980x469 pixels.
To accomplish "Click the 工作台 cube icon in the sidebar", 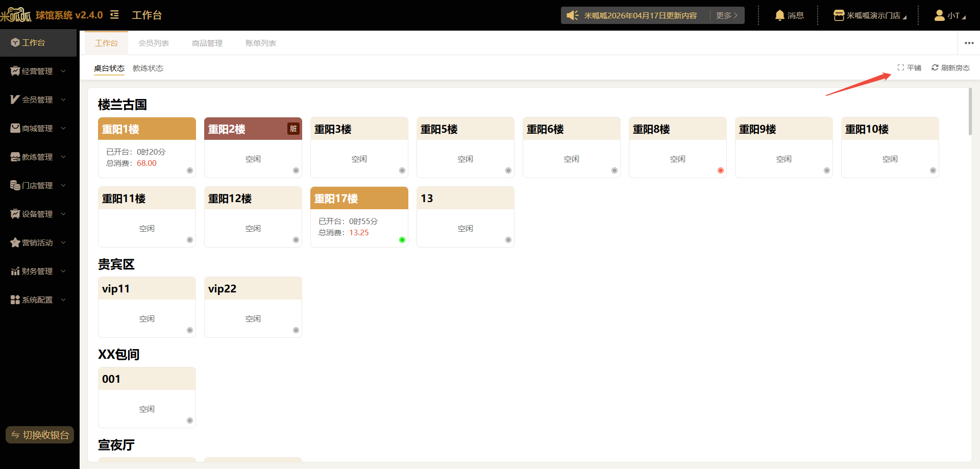I will coord(15,42).
